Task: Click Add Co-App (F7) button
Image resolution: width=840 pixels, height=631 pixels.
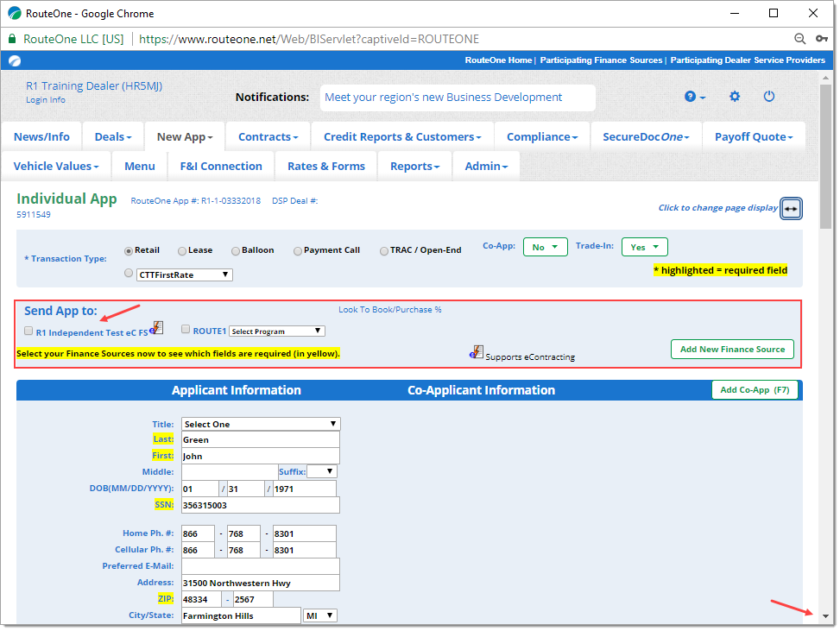Action: pos(755,390)
